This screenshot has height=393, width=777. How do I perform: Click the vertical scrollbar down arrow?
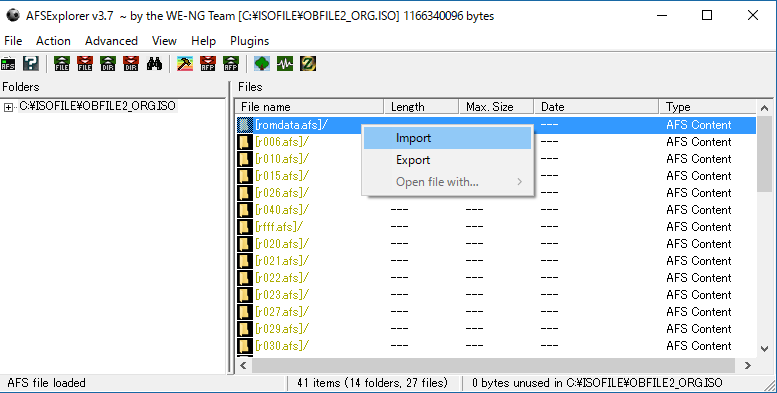click(x=764, y=349)
